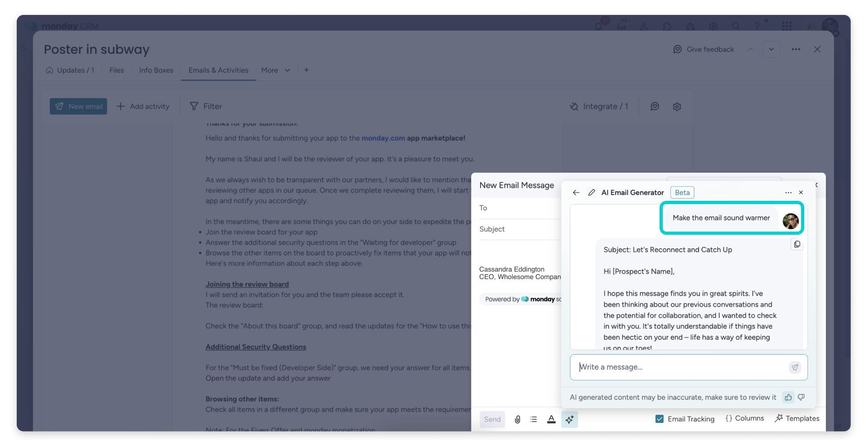Go to the previous item arrow
The image size is (868, 446).
coord(750,49)
